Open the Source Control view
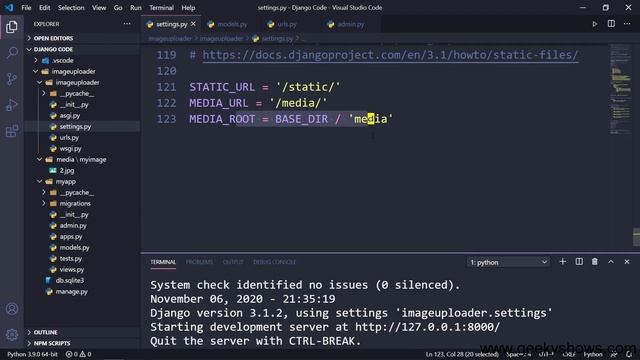This screenshot has height=360, width=640. 12,79
